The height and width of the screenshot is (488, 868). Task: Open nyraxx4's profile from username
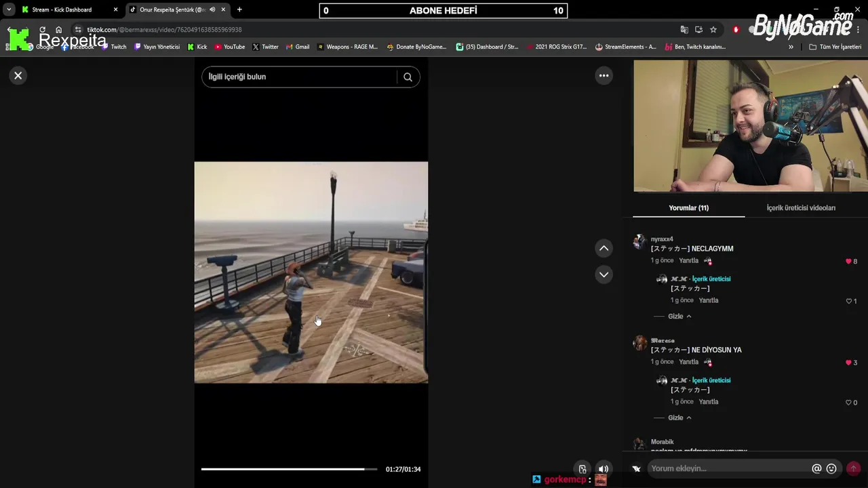click(x=662, y=239)
